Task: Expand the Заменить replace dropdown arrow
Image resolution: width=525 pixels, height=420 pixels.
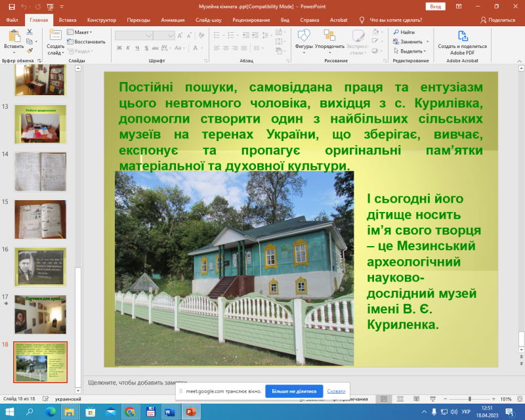Action: (x=427, y=41)
